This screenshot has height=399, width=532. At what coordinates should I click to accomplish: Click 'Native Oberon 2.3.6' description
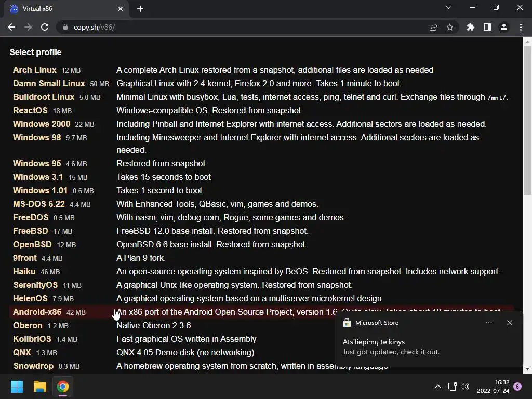153,325
